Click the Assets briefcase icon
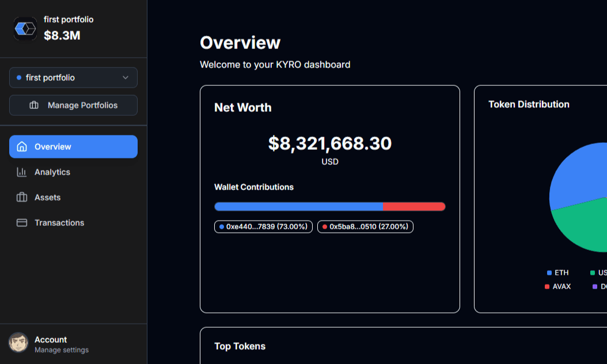The image size is (607, 364). click(x=22, y=198)
